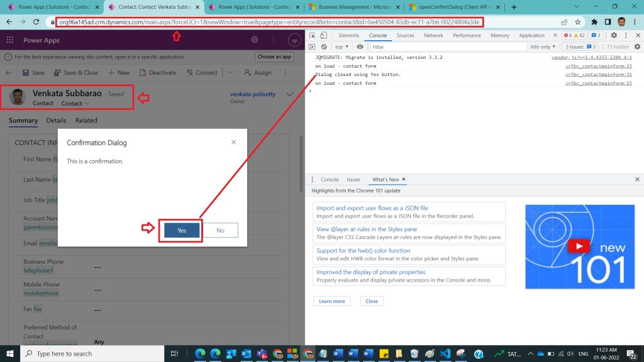Open the 'top' JavaScript context dropdown
The height and width of the screenshot is (362, 644).
coord(341,47)
